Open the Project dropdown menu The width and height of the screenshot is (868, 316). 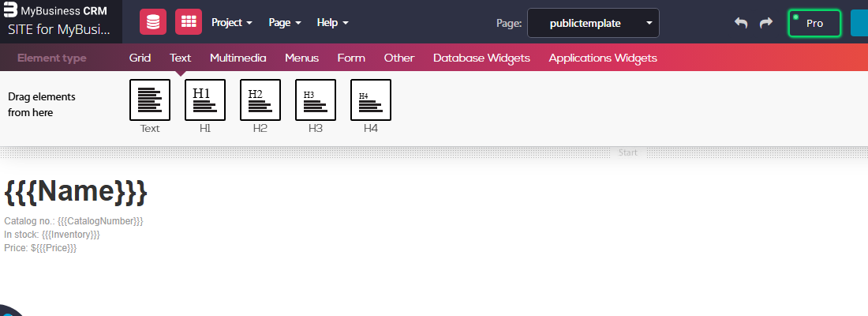[232, 23]
